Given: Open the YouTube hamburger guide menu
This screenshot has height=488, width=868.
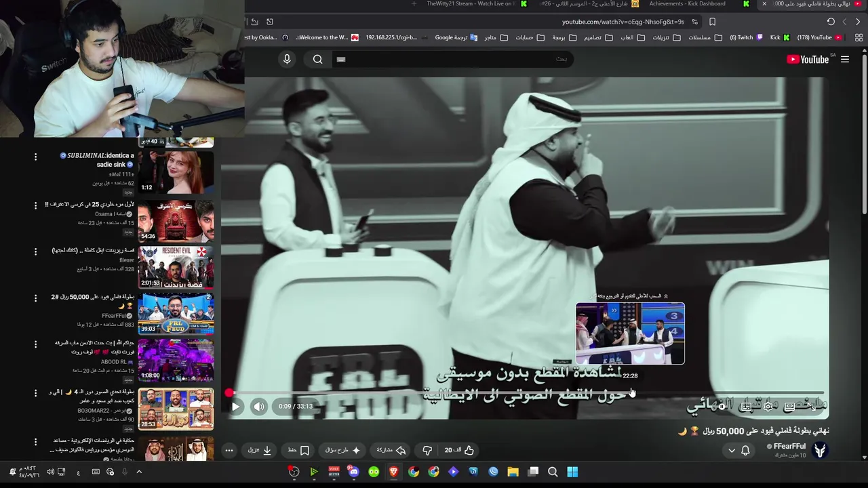Looking at the screenshot, I should pyautogui.click(x=845, y=60).
